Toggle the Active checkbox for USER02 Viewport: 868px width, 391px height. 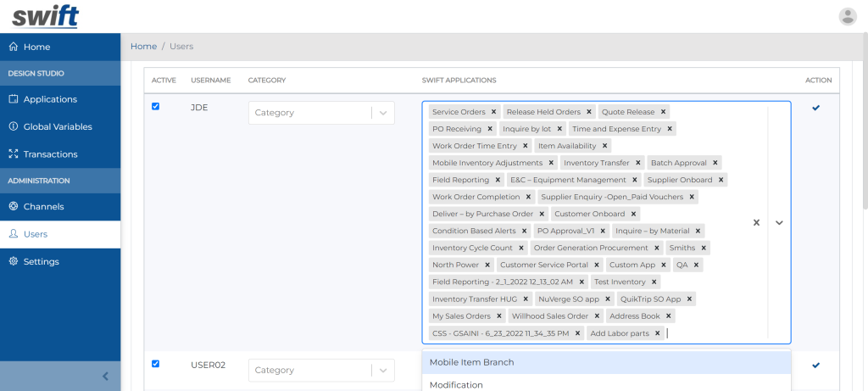[156, 364]
